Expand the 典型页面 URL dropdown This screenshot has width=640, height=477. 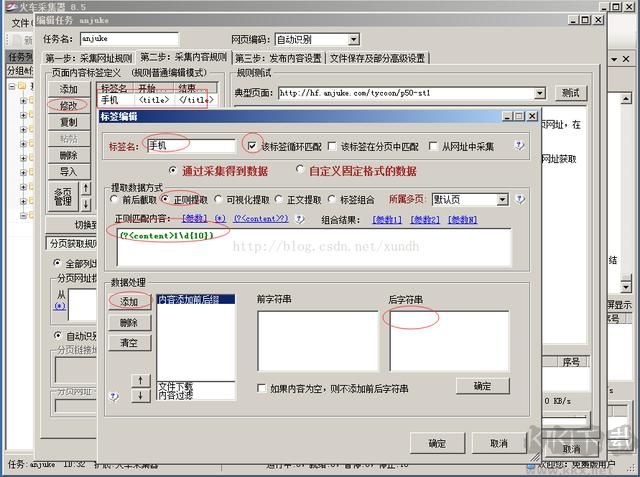click(x=541, y=93)
